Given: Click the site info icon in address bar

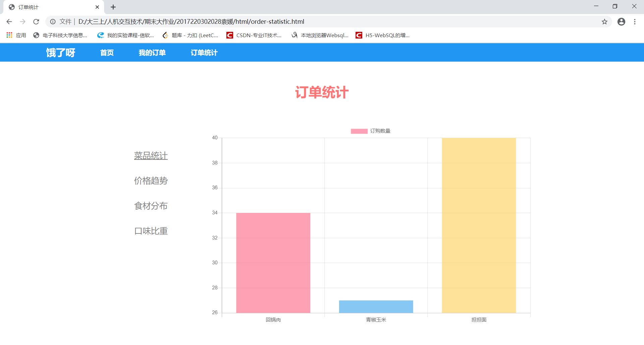Looking at the screenshot, I should [53, 21].
